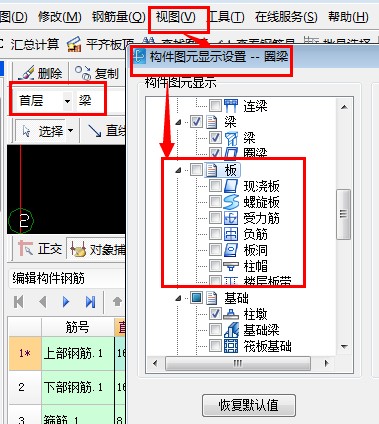Uncheck the 梁 group checkbox
This screenshot has width=379, height=424.
pyautogui.click(x=196, y=122)
